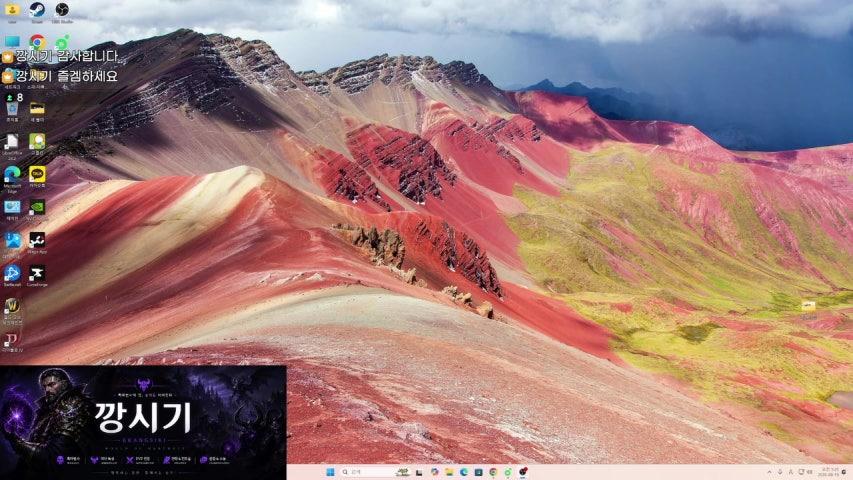Open File Explorer from the taskbar
The height and width of the screenshot is (480, 853).
pos(449,472)
